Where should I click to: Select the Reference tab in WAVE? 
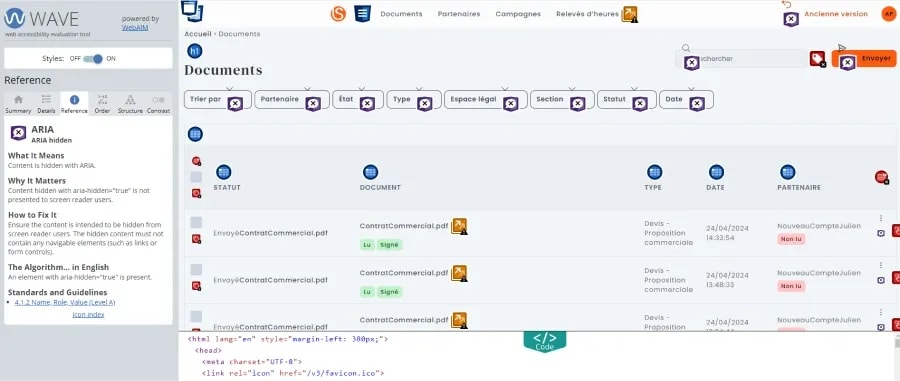coord(75,104)
